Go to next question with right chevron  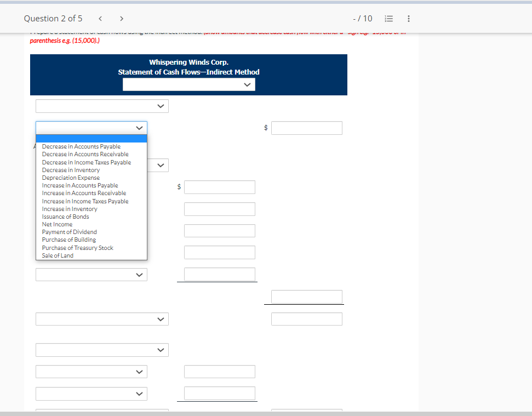click(121, 18)
